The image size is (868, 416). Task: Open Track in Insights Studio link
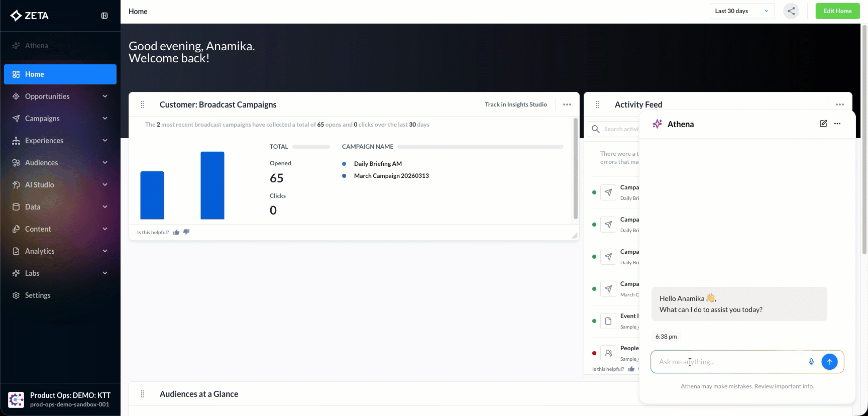pyautogui.click(x=515, y=105)
